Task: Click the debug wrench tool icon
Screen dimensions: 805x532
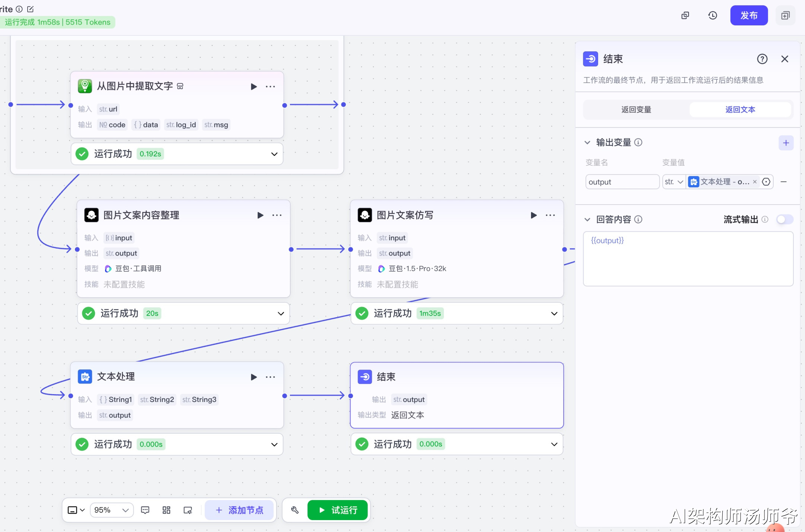Action: tap(295, 510)
